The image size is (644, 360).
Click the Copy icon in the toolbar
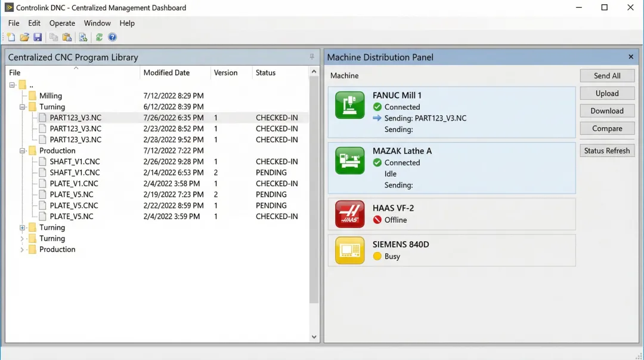(x=54, y=37)
